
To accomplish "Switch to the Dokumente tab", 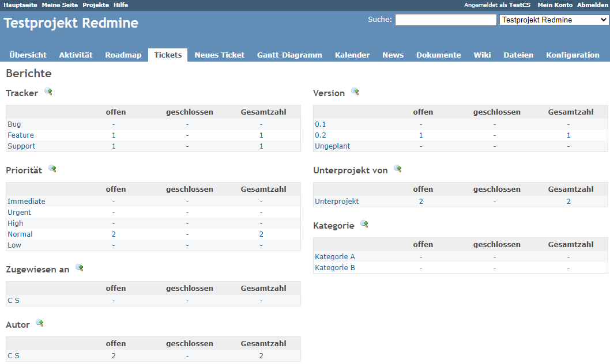I will click(x=438, y=55).
